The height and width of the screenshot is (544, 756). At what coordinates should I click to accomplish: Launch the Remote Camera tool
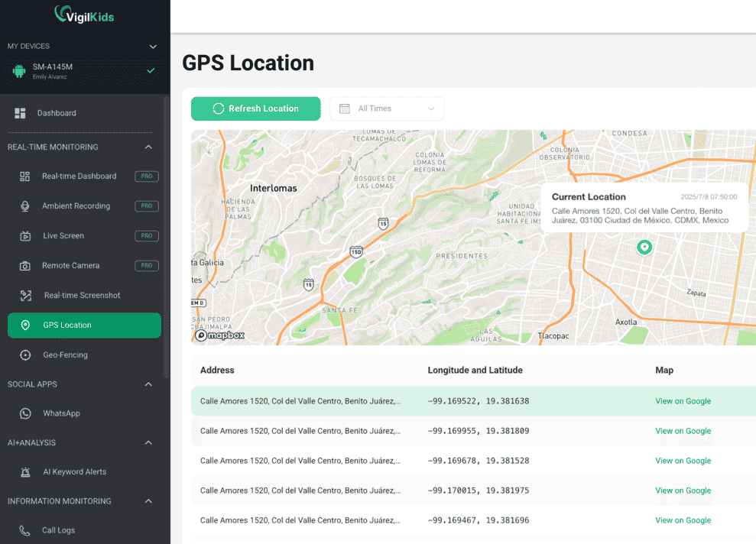[71, 265]
